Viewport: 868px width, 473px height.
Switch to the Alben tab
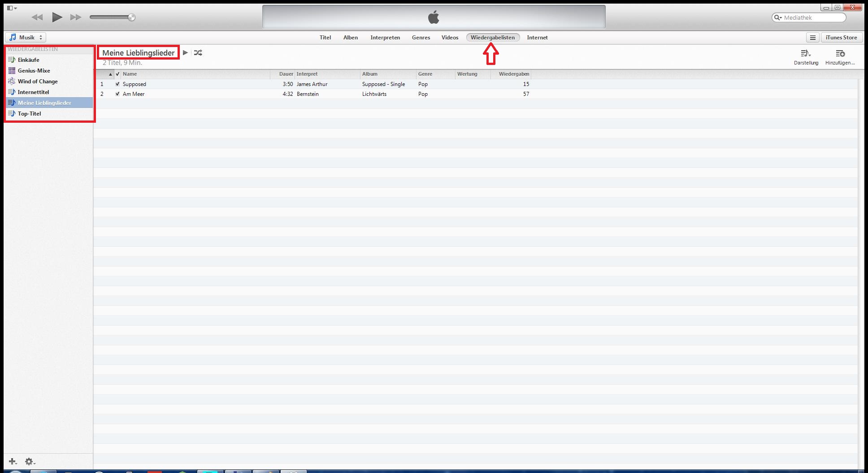pos(351,38)
